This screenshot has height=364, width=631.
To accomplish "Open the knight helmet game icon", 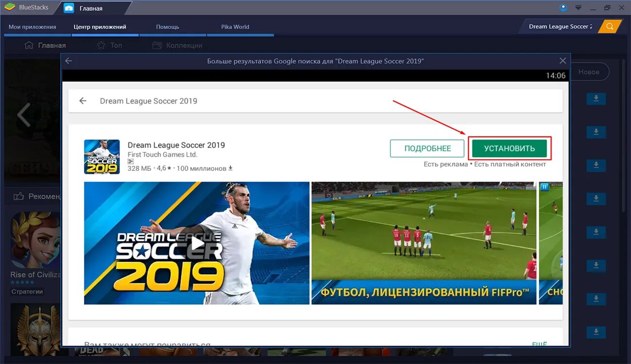I will coord(35,330).
